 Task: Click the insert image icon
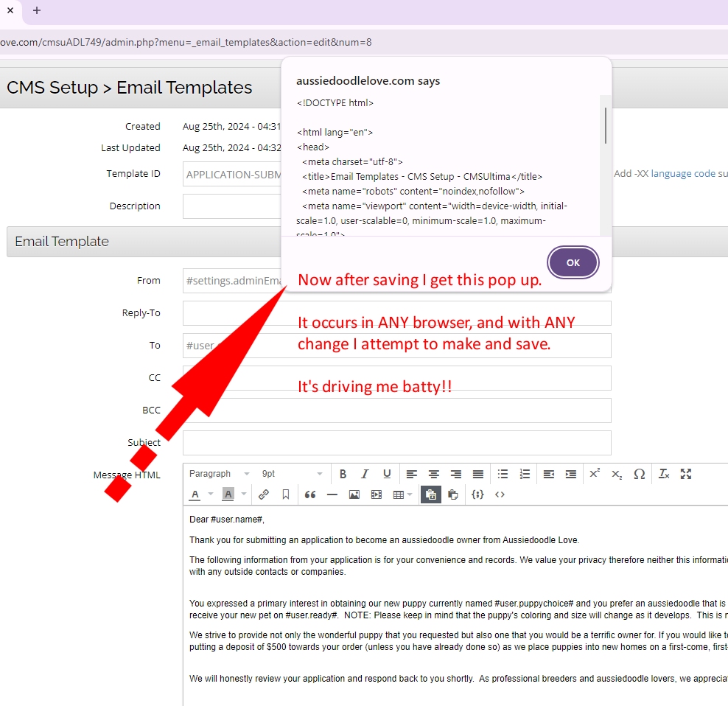(354, 494)
